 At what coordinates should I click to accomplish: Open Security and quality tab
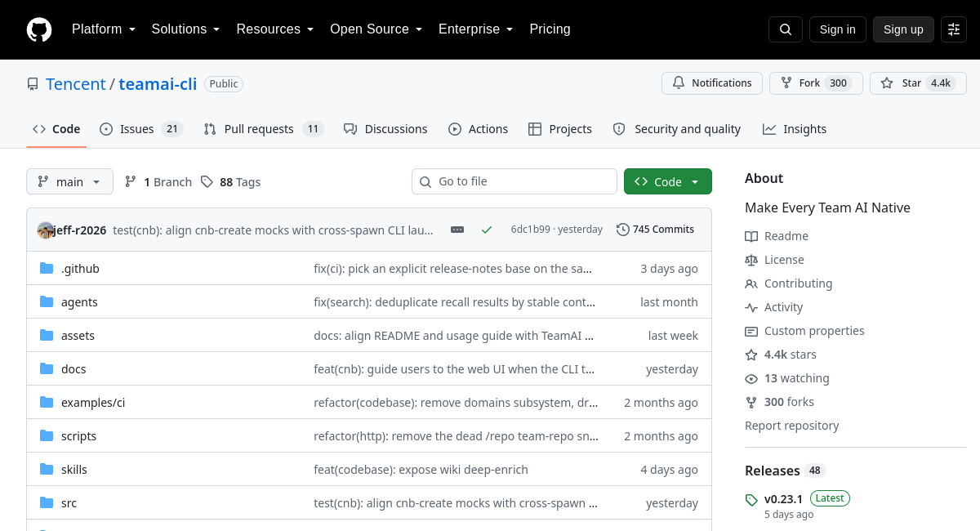677,129
